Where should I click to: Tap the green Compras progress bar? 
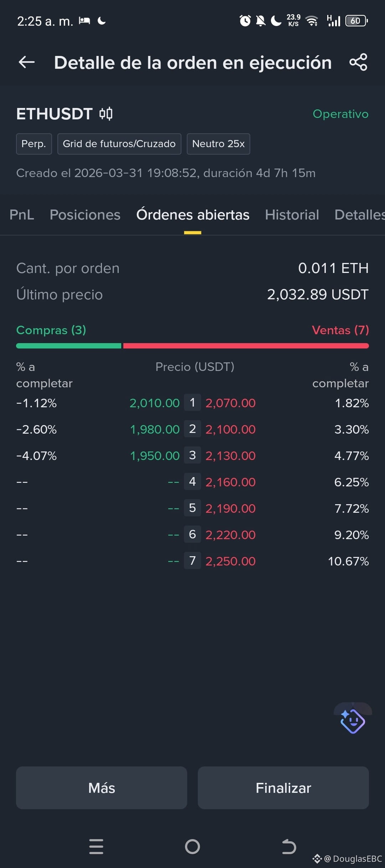tap(69, 346)
